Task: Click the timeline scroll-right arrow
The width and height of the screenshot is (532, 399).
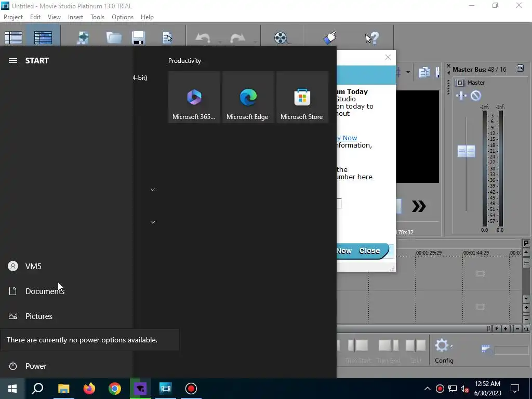Action: pos(497,329)
